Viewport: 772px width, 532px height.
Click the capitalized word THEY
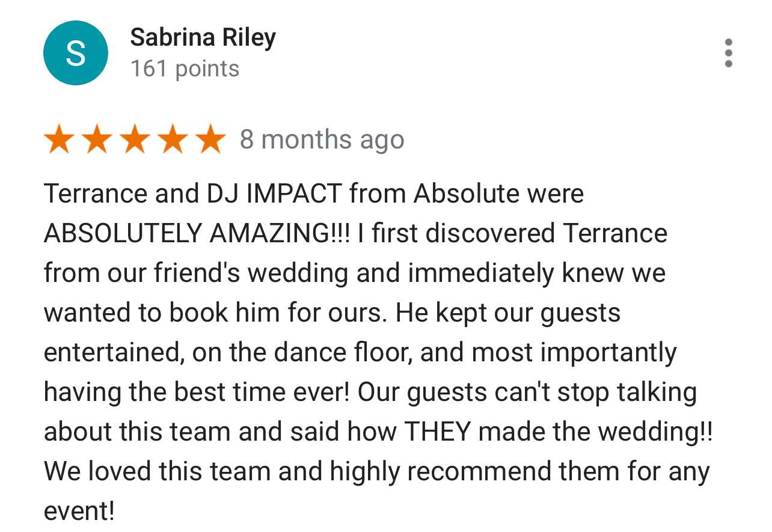[441, 432]
